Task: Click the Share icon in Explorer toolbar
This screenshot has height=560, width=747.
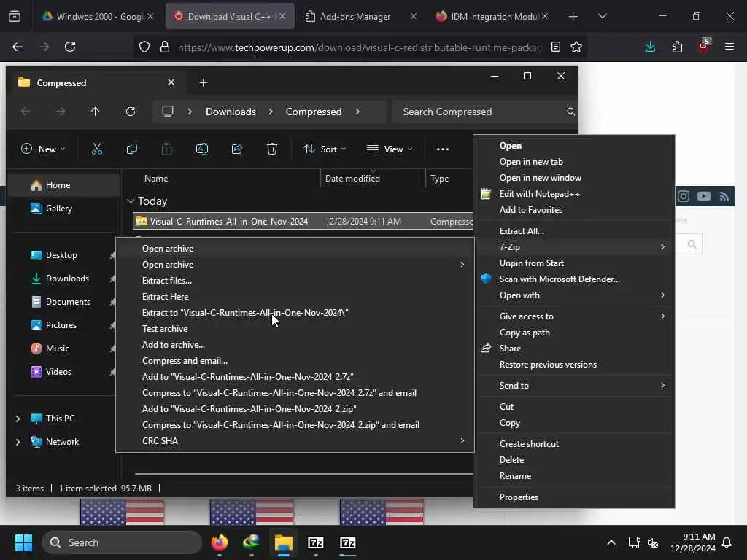Action: pyautogui.click(x=237, y=149)
